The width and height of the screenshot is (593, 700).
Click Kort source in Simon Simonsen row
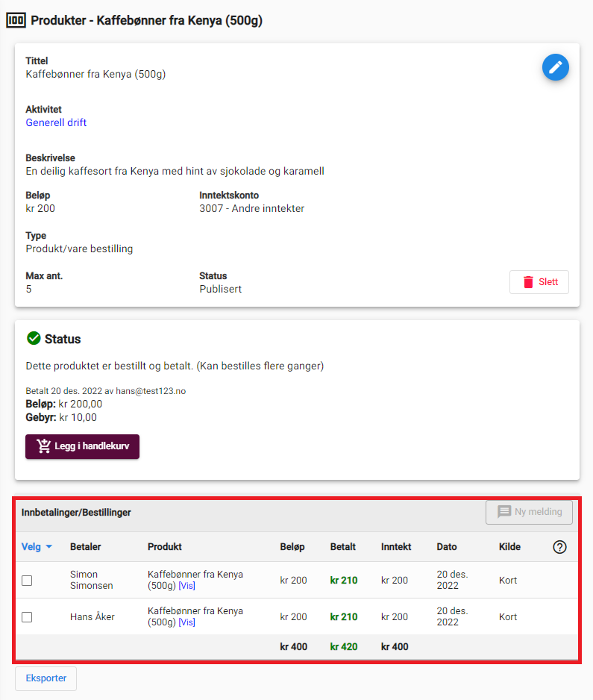[x=508, y=581]
